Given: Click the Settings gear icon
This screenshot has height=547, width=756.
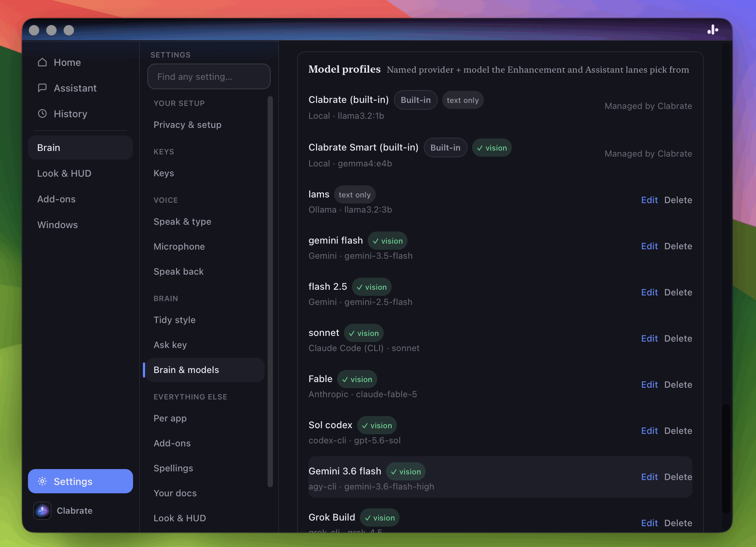Looking at the screenshot, I should pyautogui.click(x=42, y=481).
